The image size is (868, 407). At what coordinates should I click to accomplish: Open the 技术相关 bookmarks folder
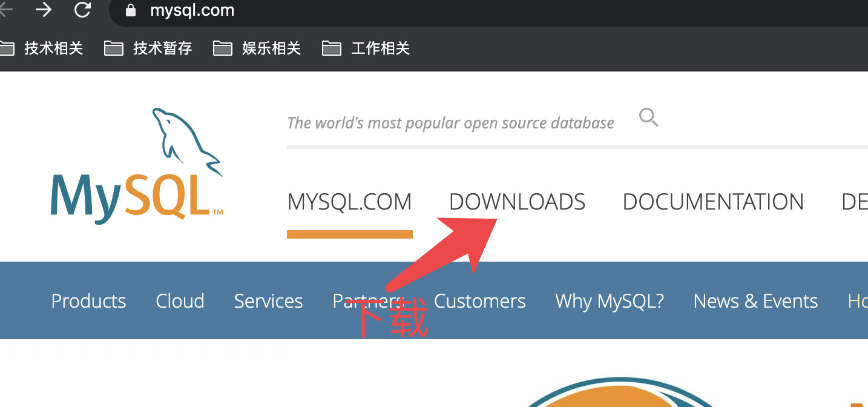41,48
